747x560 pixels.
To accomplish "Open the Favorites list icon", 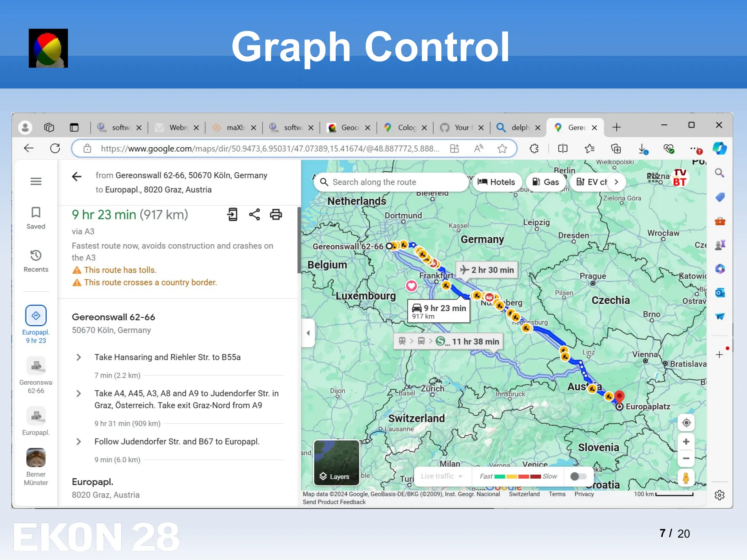I will tap(589, 148).
